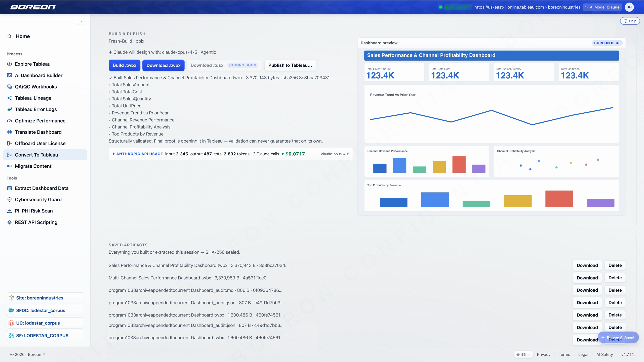
Task: Click the Tableau icon beside Site: boreonindustries
Action: click(11, 298)
